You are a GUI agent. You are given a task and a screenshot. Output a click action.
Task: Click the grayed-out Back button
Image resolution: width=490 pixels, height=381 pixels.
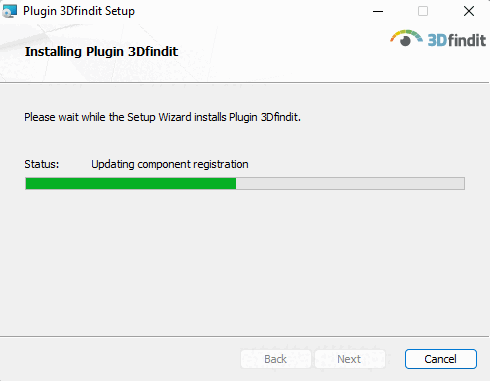(x=276, y=359)
